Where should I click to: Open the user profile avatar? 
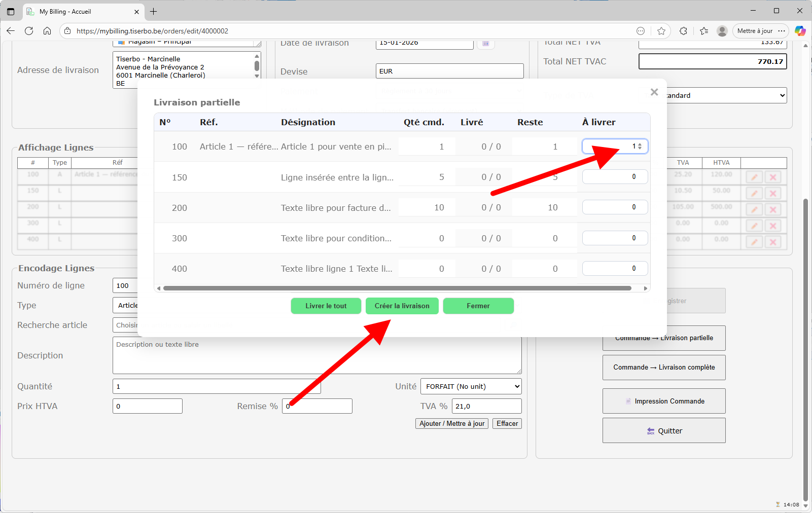722,31
